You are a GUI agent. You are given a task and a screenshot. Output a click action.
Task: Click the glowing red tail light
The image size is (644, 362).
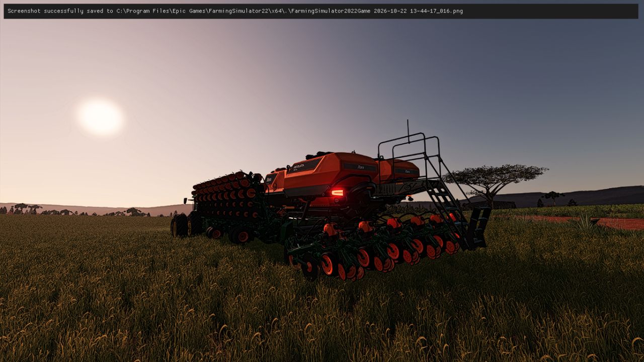tap(337, 193)
